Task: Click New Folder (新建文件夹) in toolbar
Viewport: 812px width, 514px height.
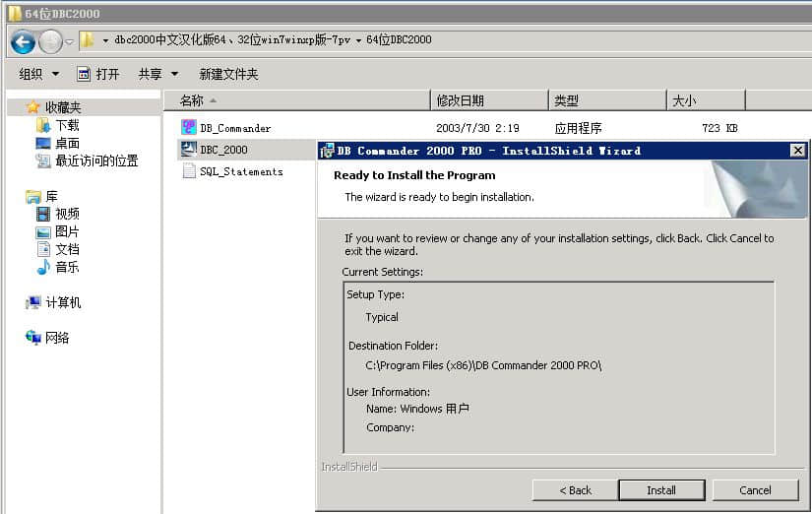Action: [x=228, y=74]
